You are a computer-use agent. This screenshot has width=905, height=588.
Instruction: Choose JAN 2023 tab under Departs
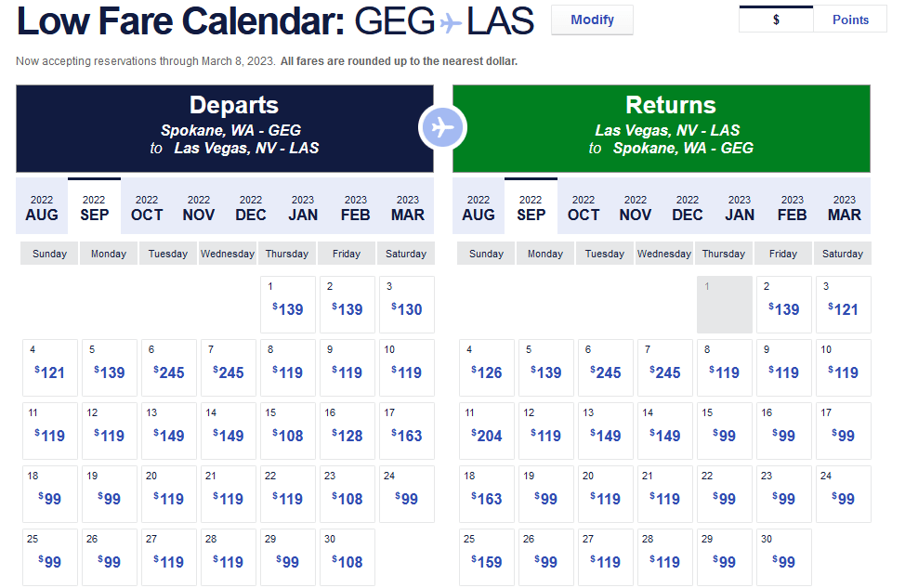click(x=303, y=207)
